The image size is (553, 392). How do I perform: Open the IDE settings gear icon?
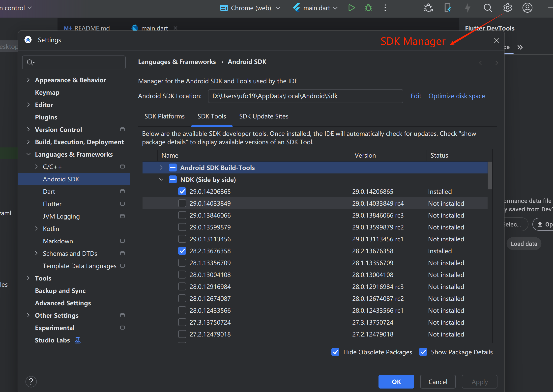507,8
